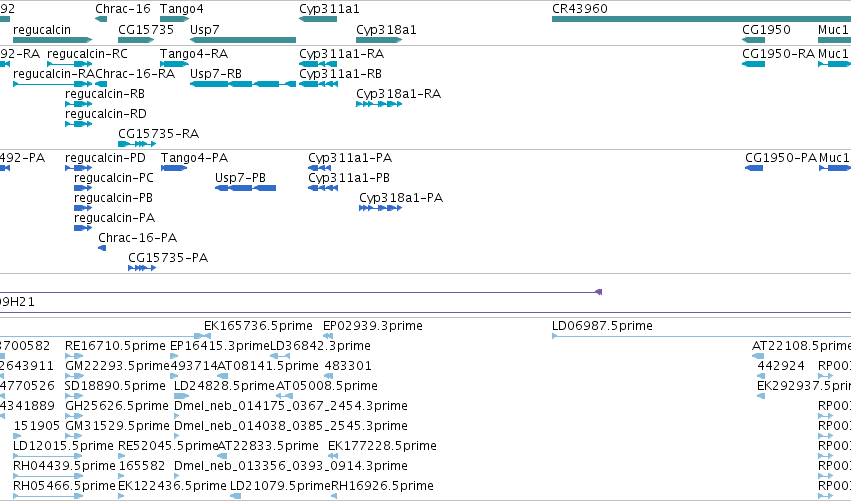Select the Tango4 gene arrow

coord(174,19)
